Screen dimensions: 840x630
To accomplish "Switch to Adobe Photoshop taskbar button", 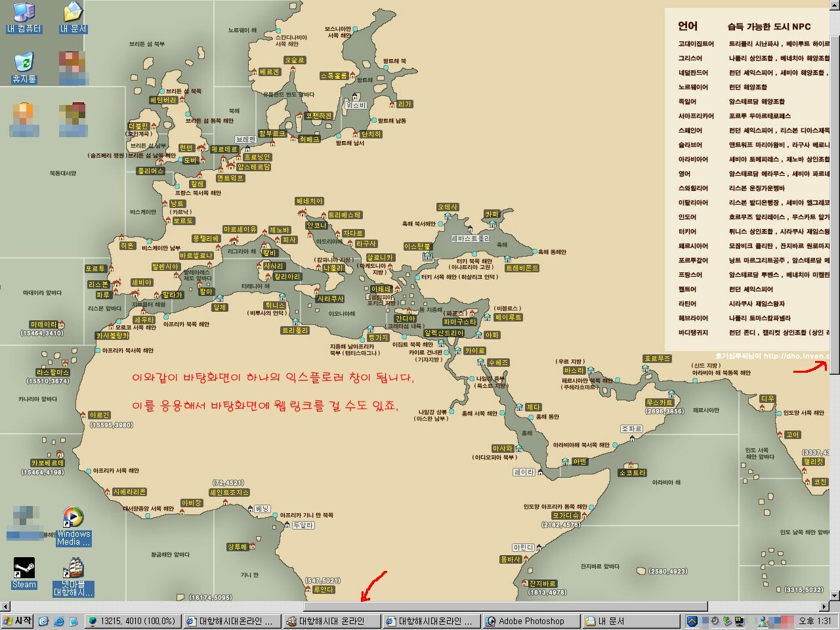I will point(532,621).
